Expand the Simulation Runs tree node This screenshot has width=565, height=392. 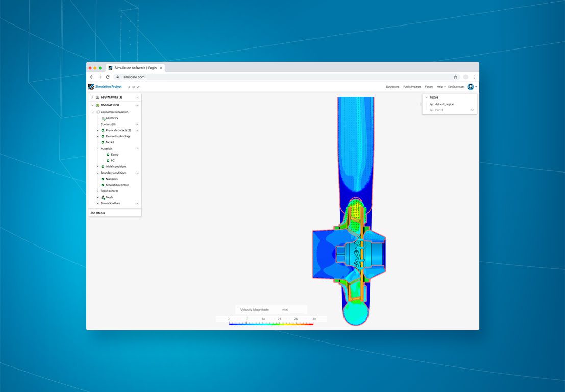pos(97,203)
